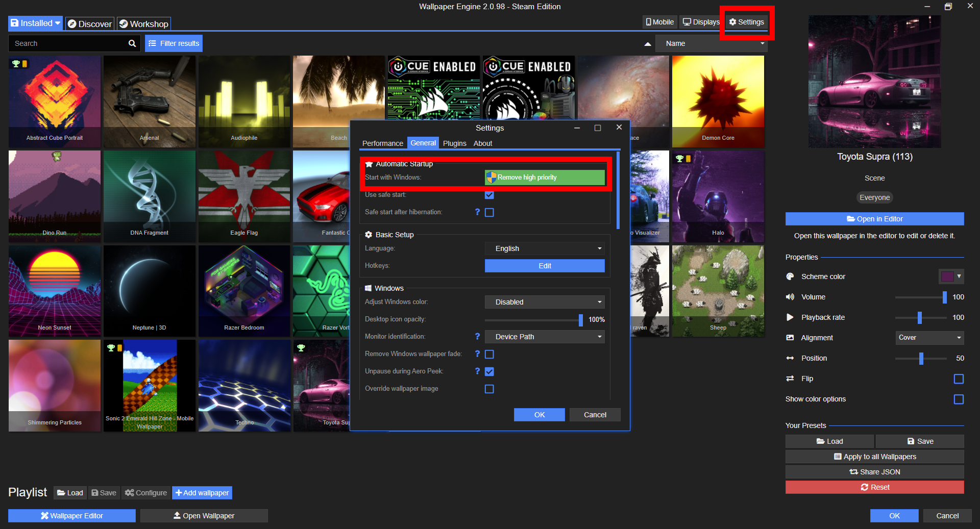
Task: Click the Flip arrows icon
Action: click(x=790, y=379)
